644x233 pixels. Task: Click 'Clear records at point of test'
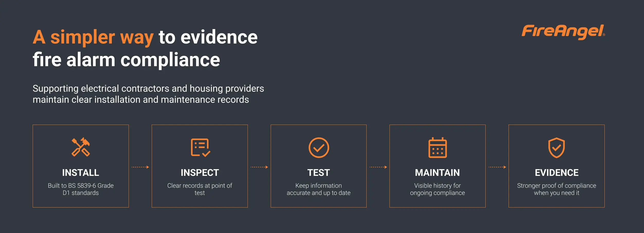pos(200,189)
